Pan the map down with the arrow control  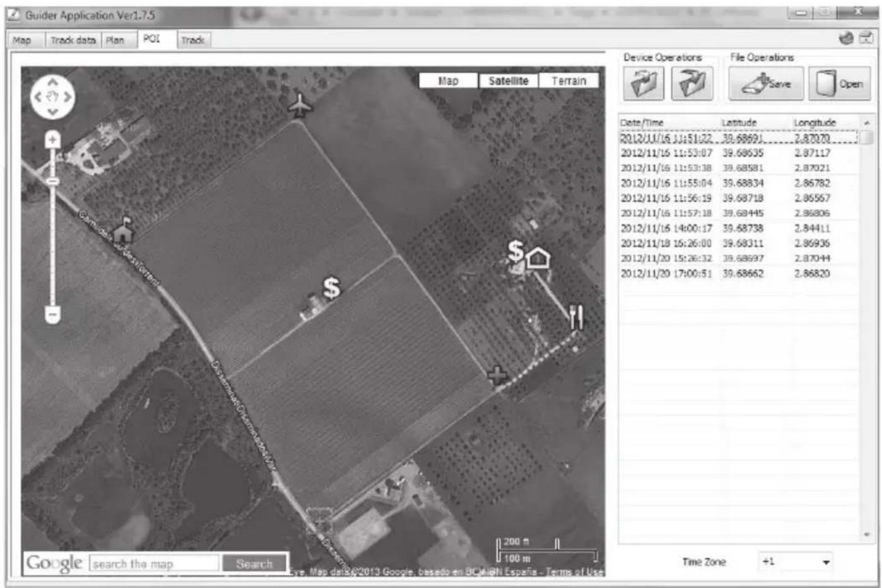click(52, 112)
